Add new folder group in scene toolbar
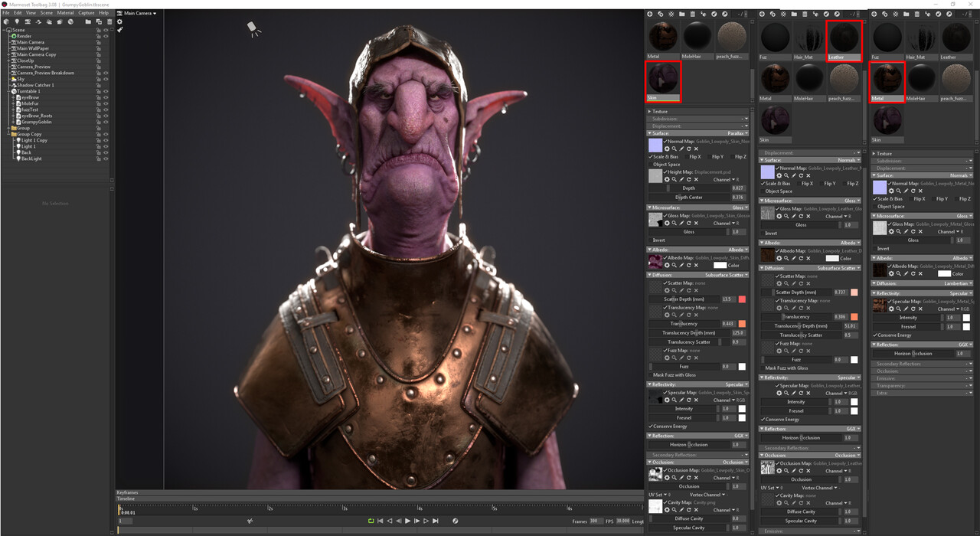Image resolution: width=980 pixels, height=536 pixels. [x=89, y=21]
